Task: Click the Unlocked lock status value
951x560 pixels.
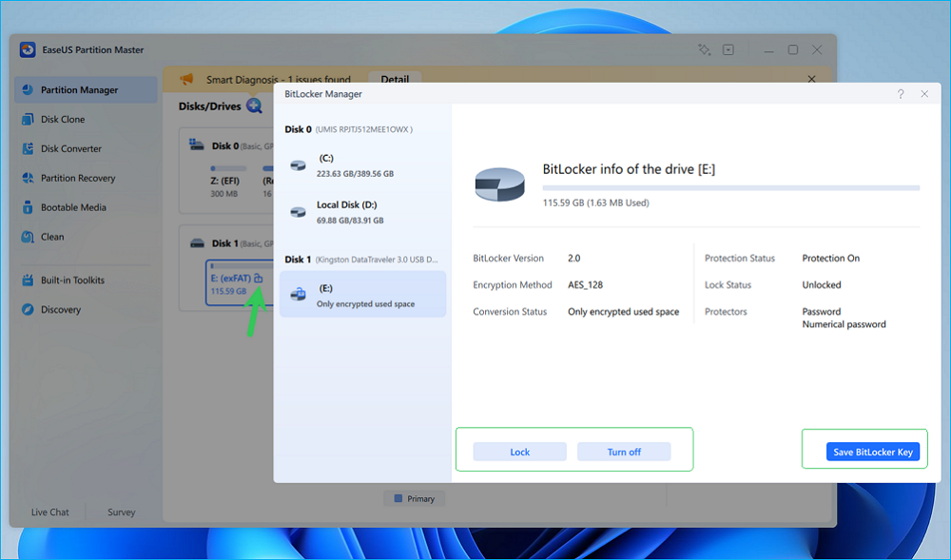Action: [x=822, y=285]
